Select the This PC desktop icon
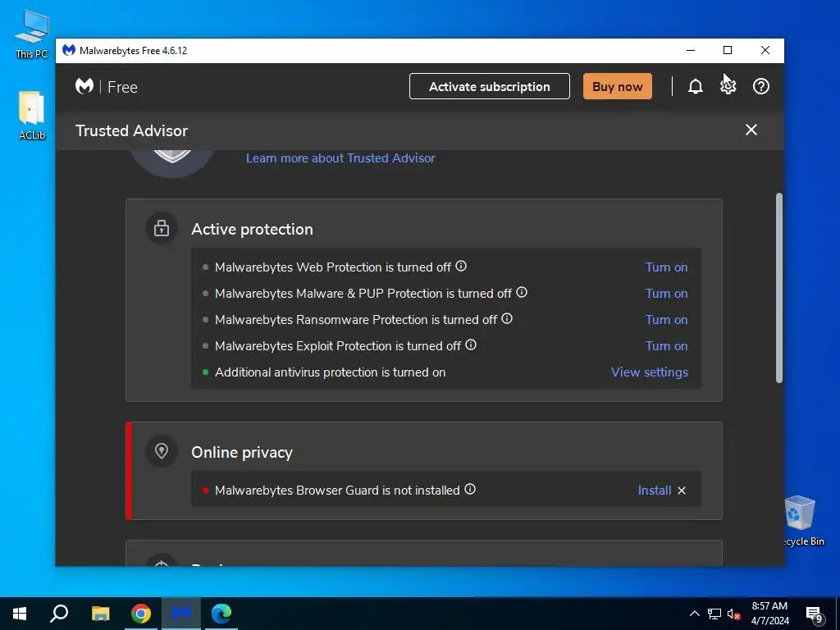This screenshot has height=630, width=840. [x=32, y=34]
